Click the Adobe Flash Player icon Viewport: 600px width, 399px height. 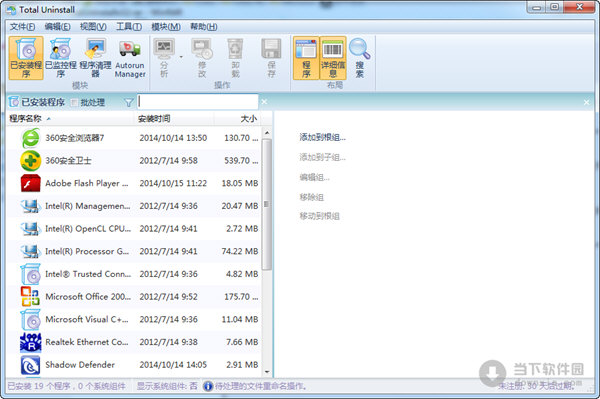point(31,183)
